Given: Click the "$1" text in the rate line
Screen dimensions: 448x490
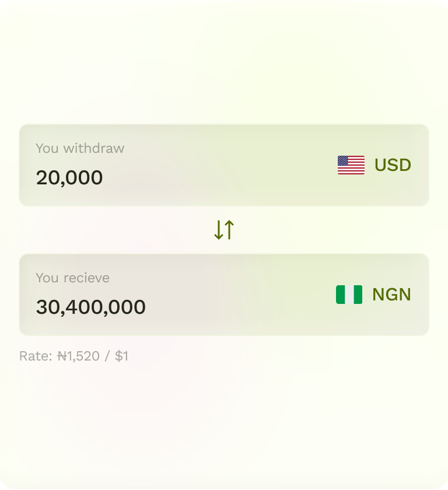Looking at the screenshot, I should click(x=121, y=356).
